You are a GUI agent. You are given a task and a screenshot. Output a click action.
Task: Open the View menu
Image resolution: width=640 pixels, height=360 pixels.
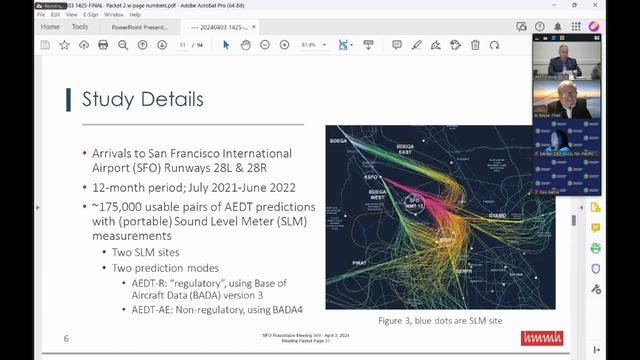click(71, 14)
